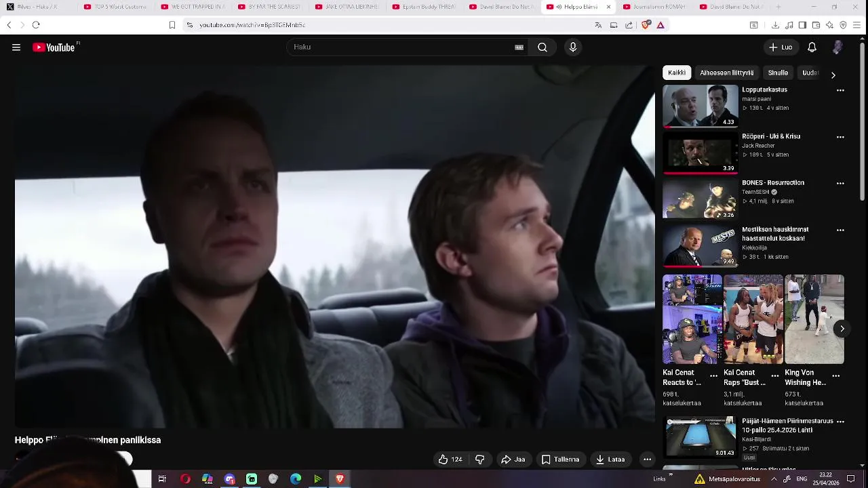Reload the current page
Image resolution: width=868 pixels, height=488 pixels.
tap(36, 25)
